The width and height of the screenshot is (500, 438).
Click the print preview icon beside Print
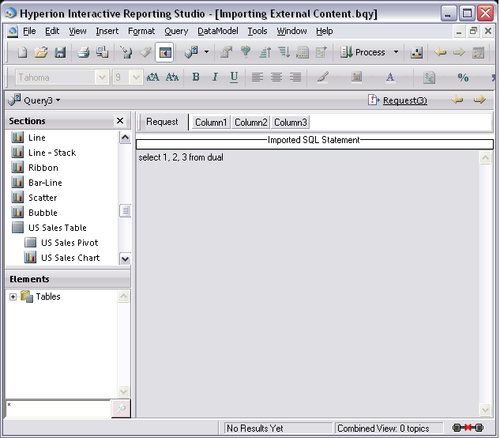[102, 52]
